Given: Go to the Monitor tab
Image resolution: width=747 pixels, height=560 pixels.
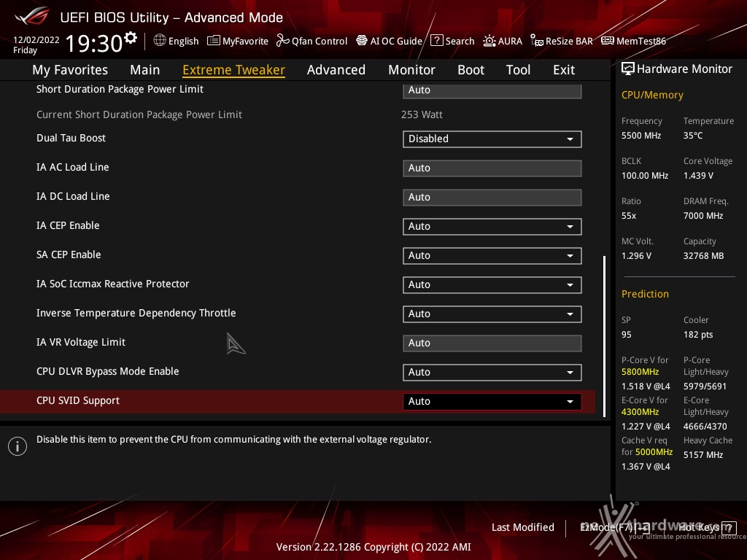Looking at the screenshot, I should (411, 70).
